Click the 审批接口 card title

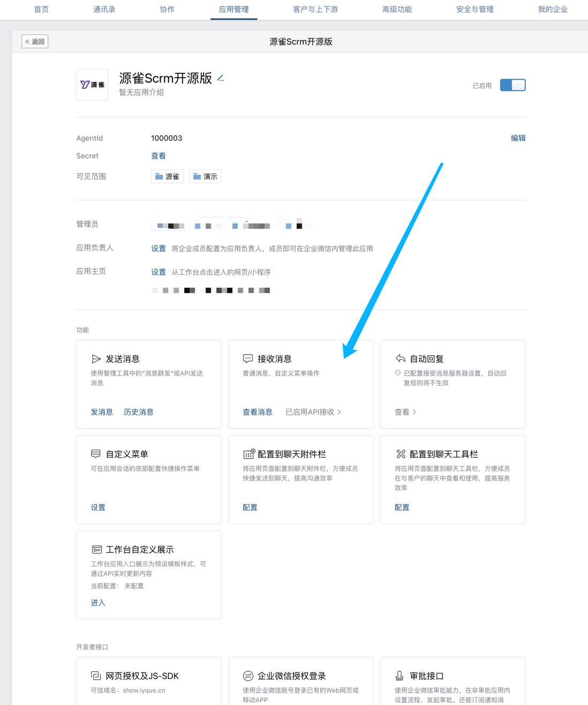[x=427, y=676]
